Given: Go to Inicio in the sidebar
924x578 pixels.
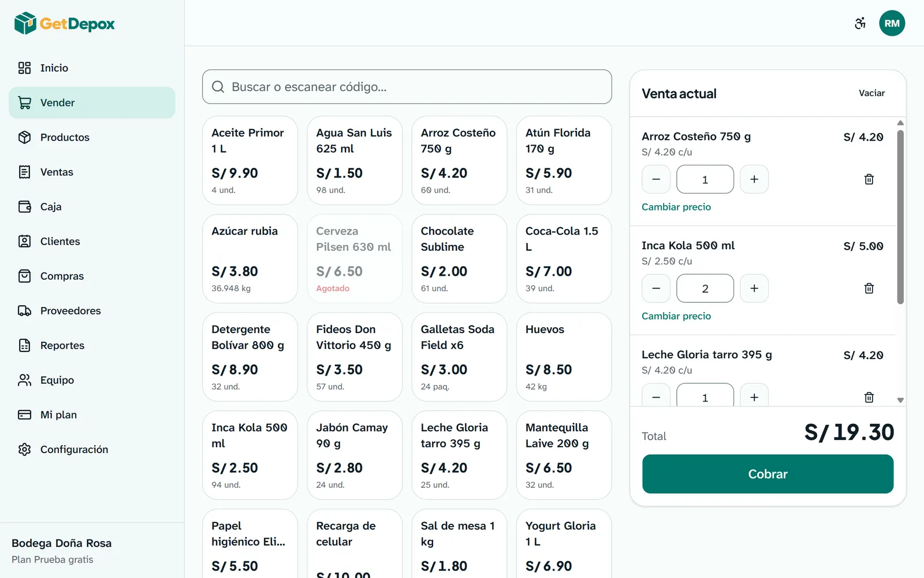Looking at the screenshot, I should click(x=92, y=68).
